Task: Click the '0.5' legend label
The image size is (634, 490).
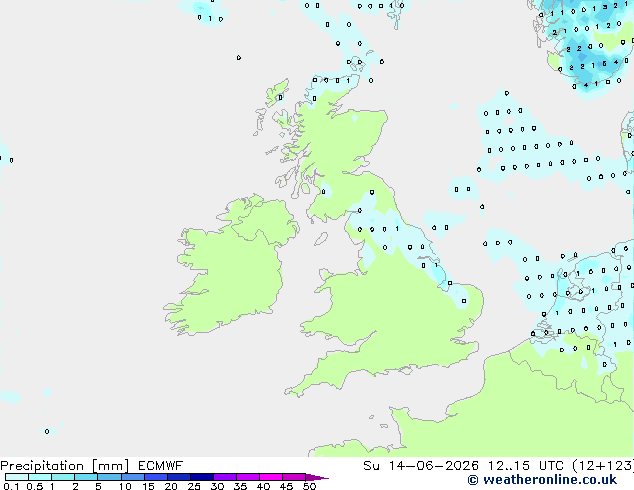Action: click(35, 486)
